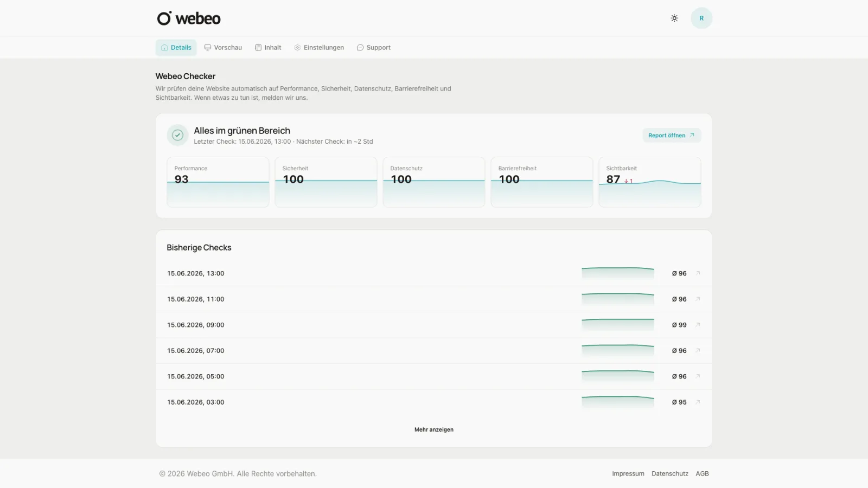Open the 15.06.2026, 13:00 check arrow icon
The width and height of the screenshot is (868, 488).
tap(698, 273)
